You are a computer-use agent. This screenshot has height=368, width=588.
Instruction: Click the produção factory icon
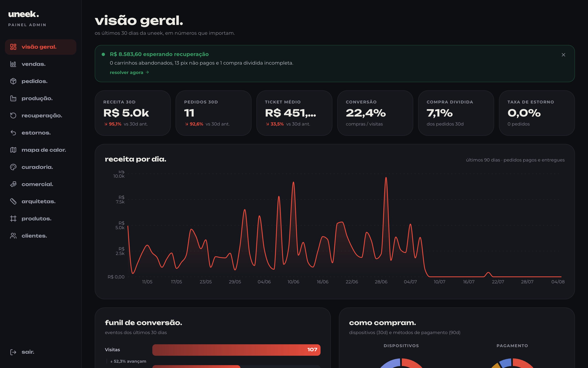[x=13, y=98]
